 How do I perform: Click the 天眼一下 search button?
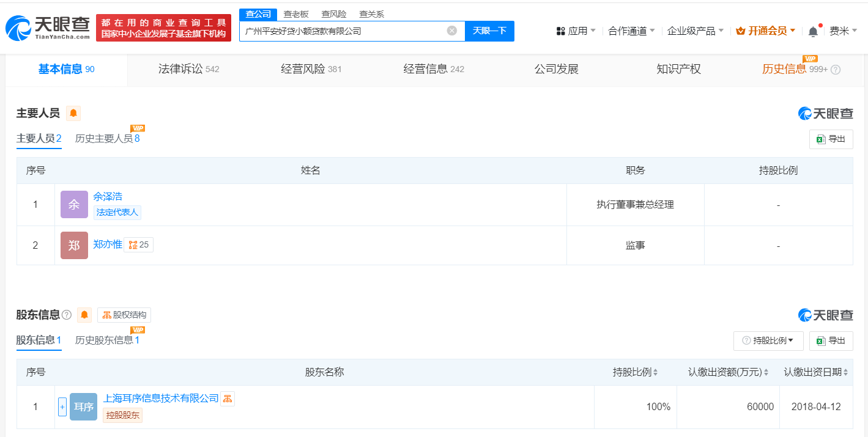pos(489,31)
